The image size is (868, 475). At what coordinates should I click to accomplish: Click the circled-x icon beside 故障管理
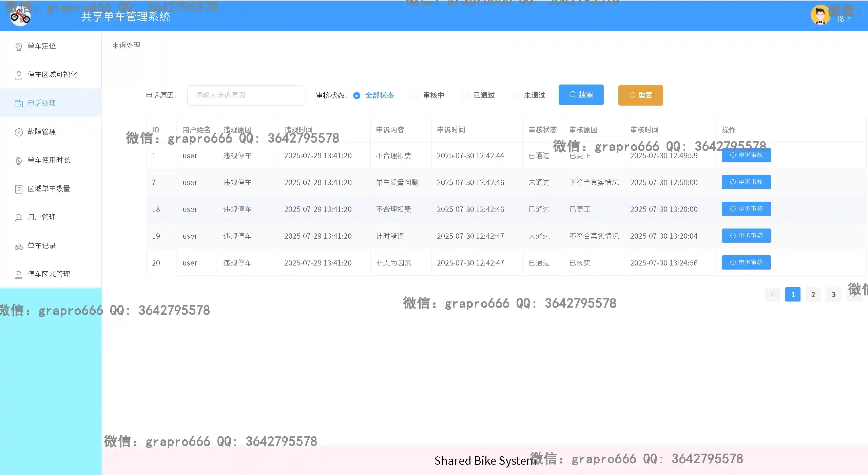point(19,132)
